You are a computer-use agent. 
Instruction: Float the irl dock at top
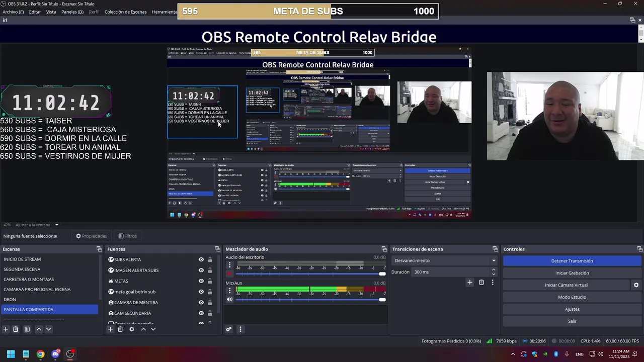(x=632, y=20)
